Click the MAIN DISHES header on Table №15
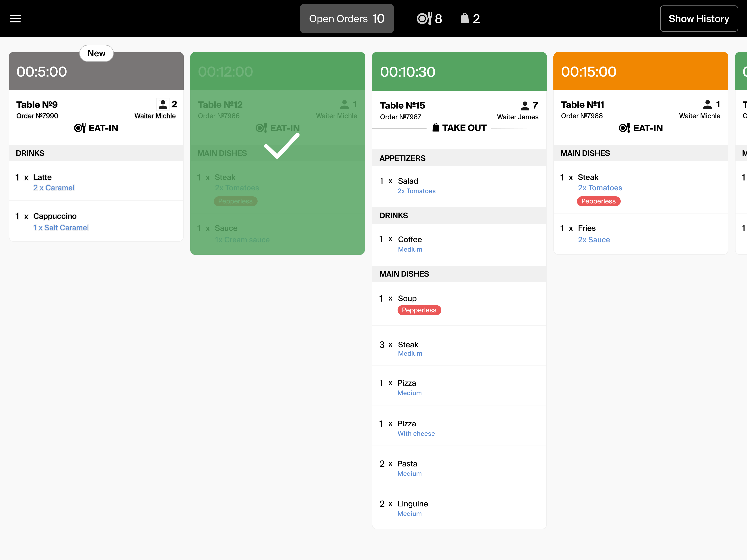 click(x=459, y=274)
